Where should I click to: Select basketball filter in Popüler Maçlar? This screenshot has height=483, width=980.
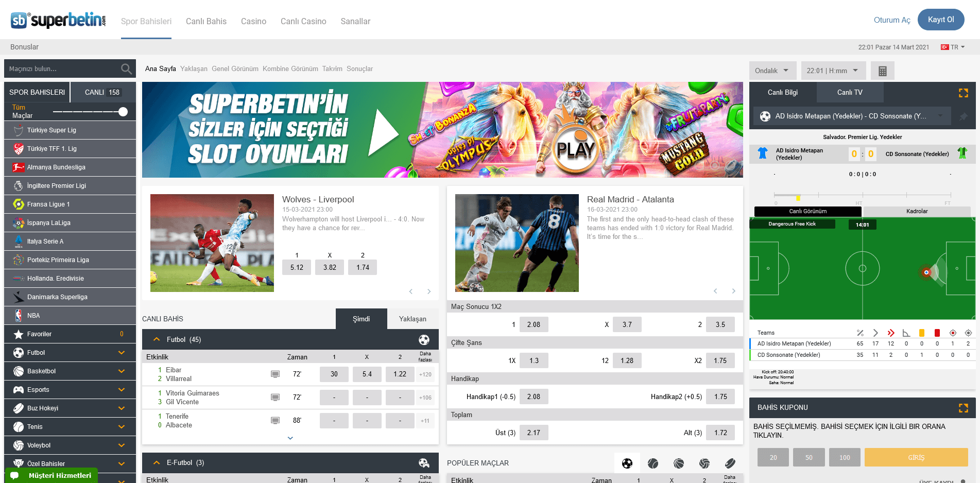679,463
